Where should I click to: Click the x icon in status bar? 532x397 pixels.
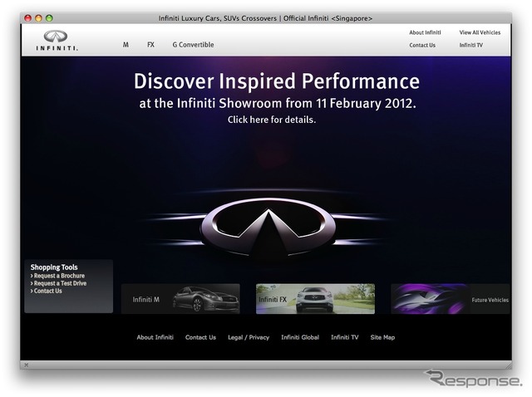pos(26,365)
